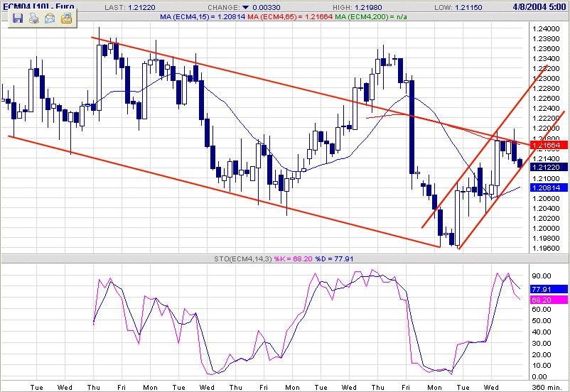Viewport: 570px width, 392px height.
Task: Click the ECM04 [10] - Euro chart title
Action: coord(38,6)
